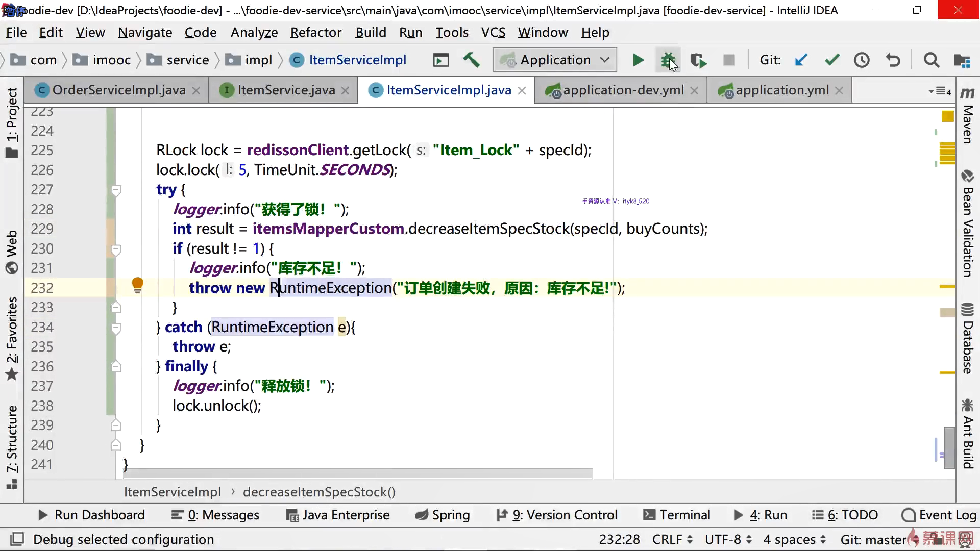Click the Search Everywhere magnifier icon
This screenshot has height=551, width=980.
click(x=931, y=60)
